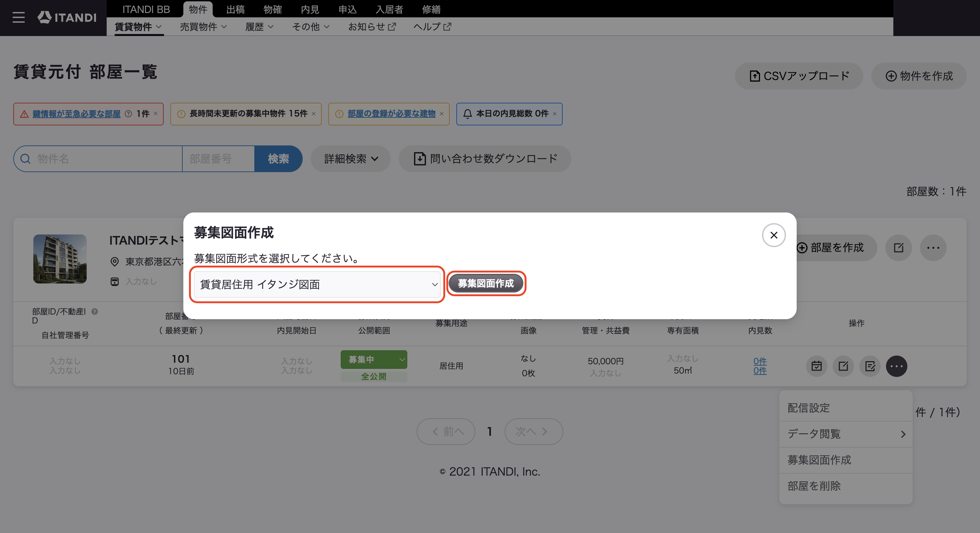
Task: Open the hamburger side menu
Action: pos(18,18)
